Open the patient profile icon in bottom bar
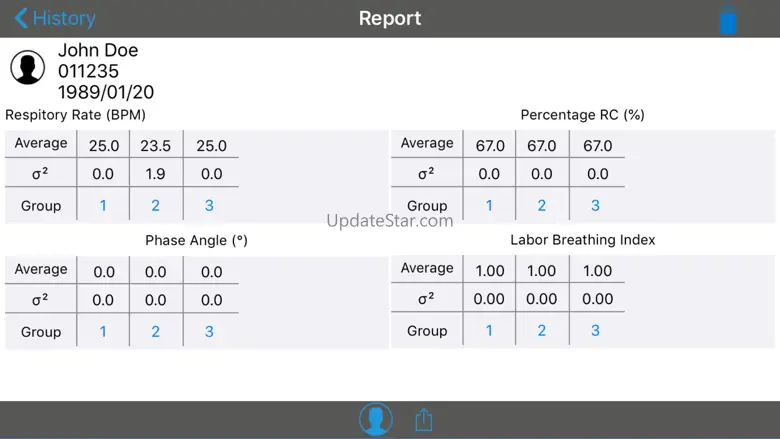Image resolution: width=780 pixels, height=439 pixels. coord(376,420)
